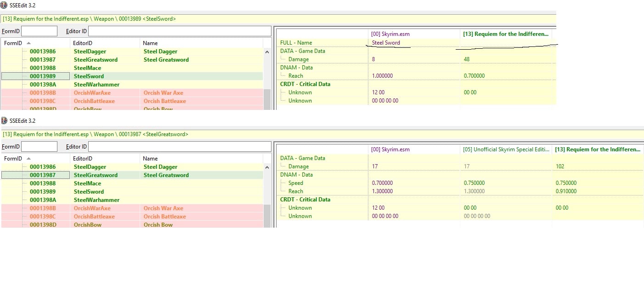This screenshot has height=298, width=644.
Task: Click scrollbar thumb of upper window record list
Action: pyautogui.click(x=267, y=99)
